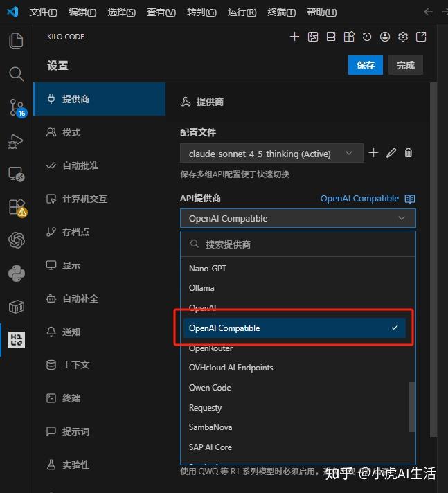This screenshot has width=448, height=493.
Task: Switch to 计算机交互 settings tab
Action: pyautogui.click(x=99, y=199)
